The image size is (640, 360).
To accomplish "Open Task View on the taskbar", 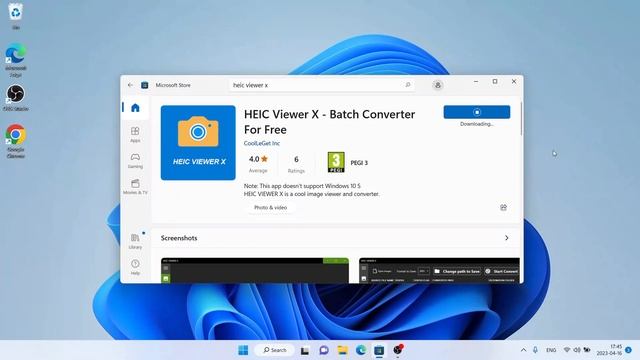I will 305,350.
